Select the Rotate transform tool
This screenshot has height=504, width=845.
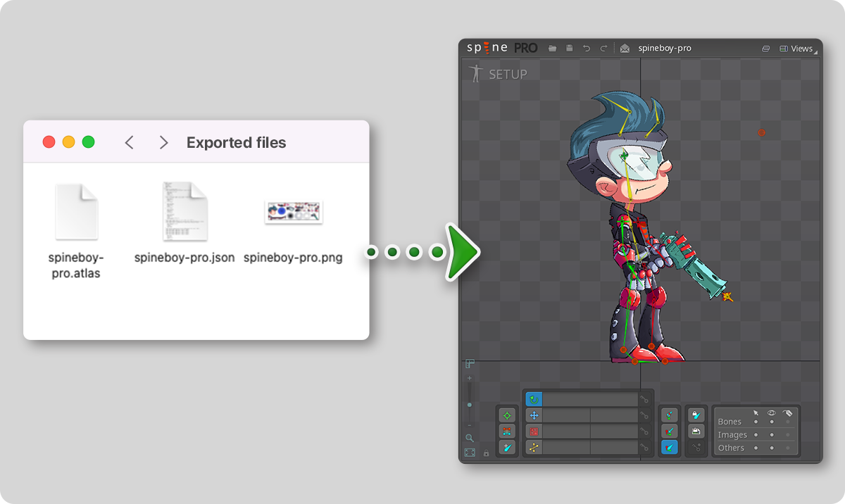[x=534, y=400]
